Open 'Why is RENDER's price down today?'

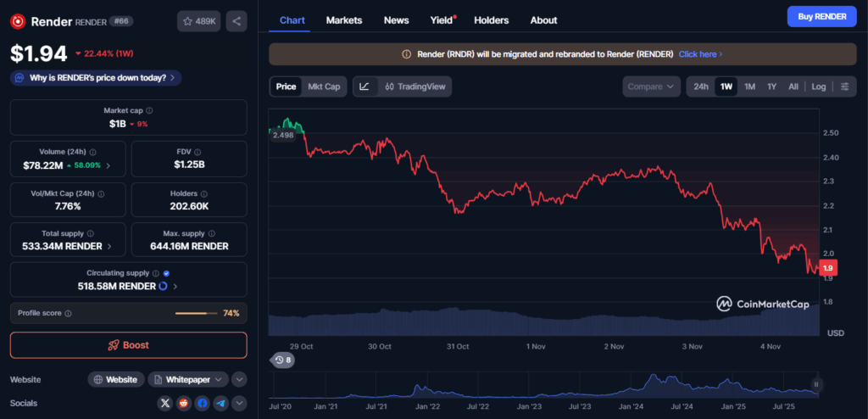[96, 78]
